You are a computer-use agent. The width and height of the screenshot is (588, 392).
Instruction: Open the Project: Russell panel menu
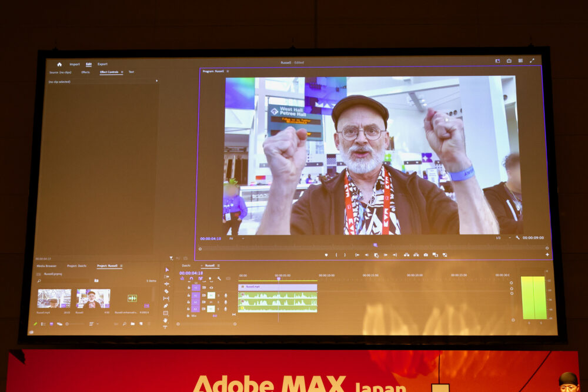pos(121,266)
